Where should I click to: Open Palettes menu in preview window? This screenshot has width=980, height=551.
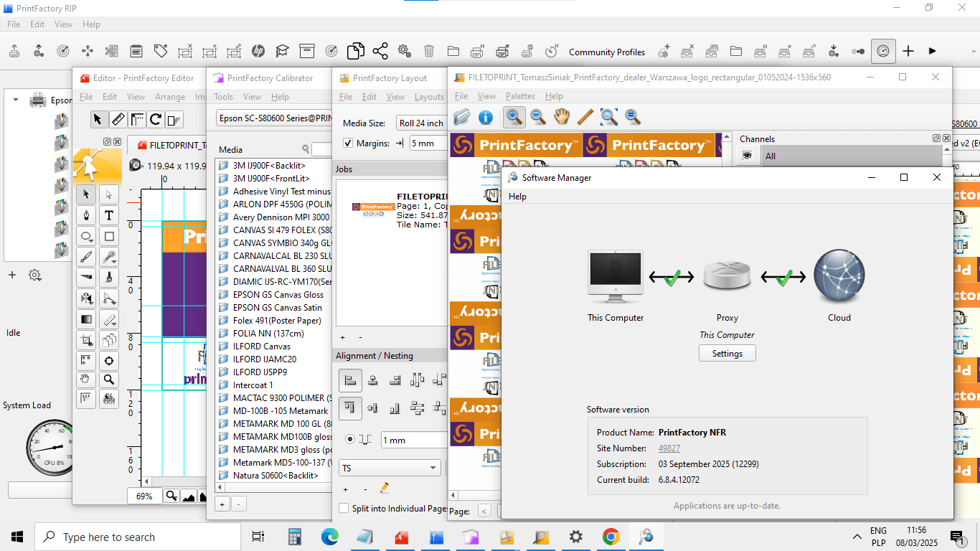click(x=520, y=96)
